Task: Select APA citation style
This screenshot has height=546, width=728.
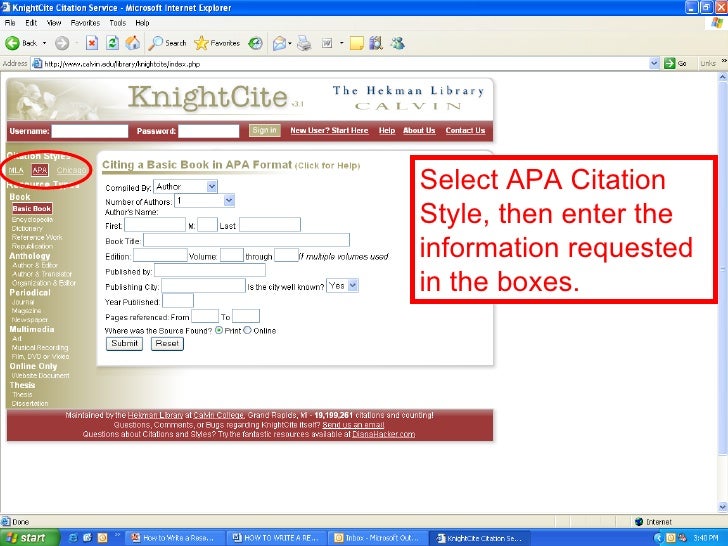Action: tap(40, 170)
